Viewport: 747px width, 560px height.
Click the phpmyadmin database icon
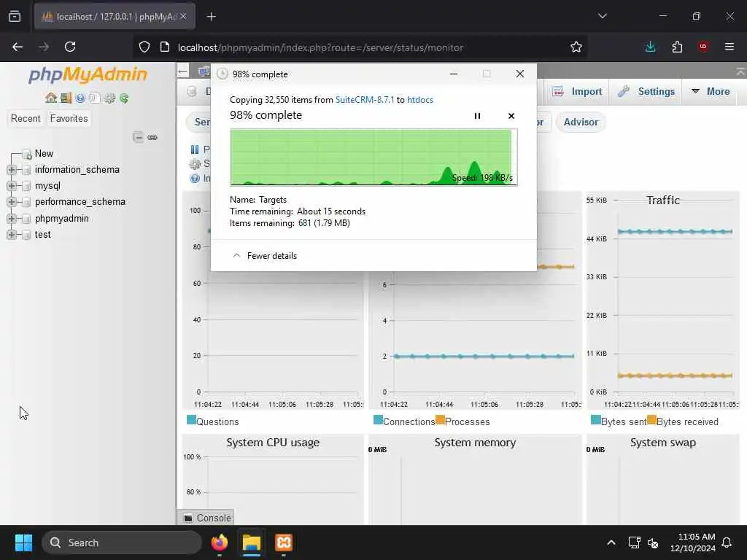click(x=27, y=219)
